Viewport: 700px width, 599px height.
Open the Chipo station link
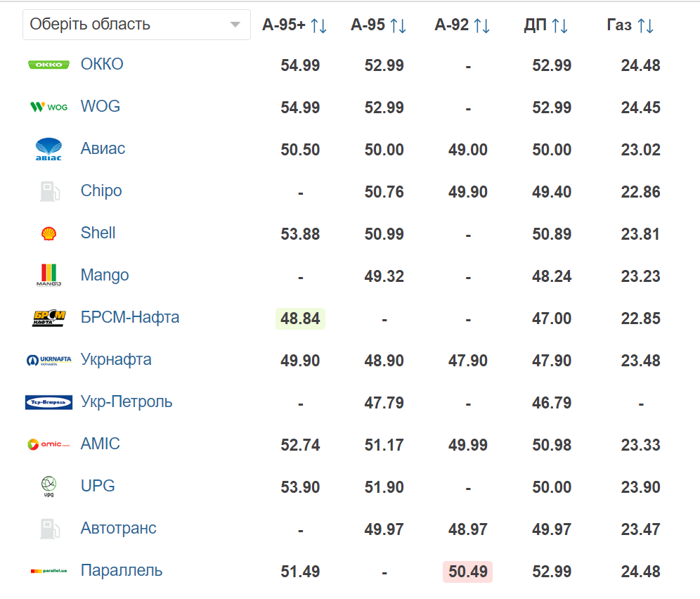[x=101, y=191]
